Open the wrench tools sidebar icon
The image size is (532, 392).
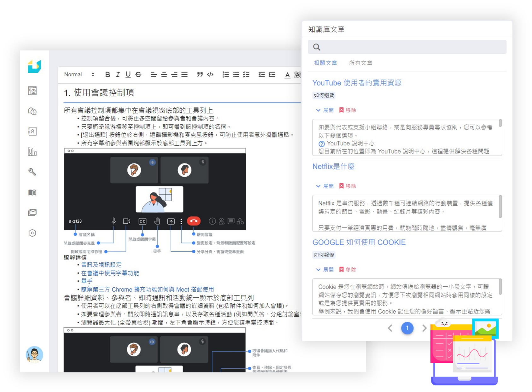(x=32, y=172)
